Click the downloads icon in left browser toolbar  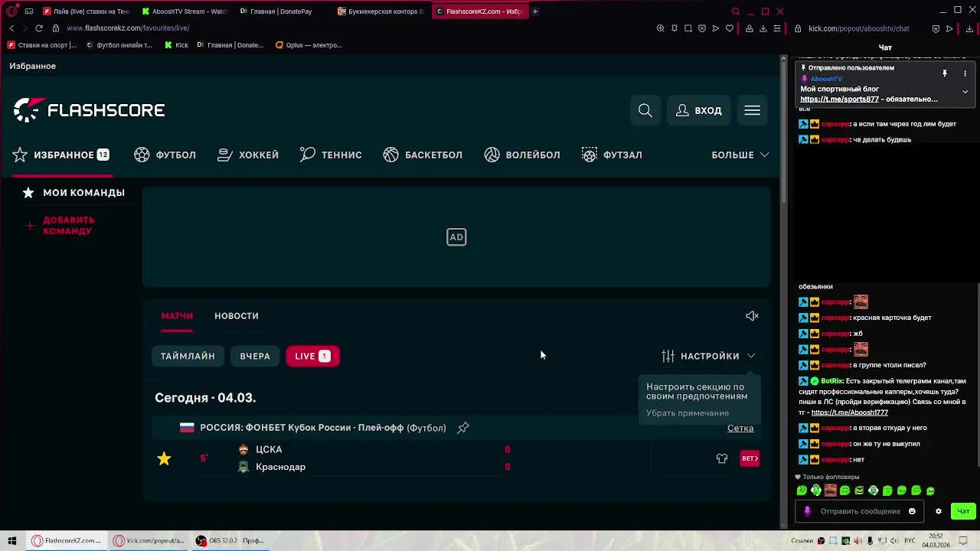point(763,28)
